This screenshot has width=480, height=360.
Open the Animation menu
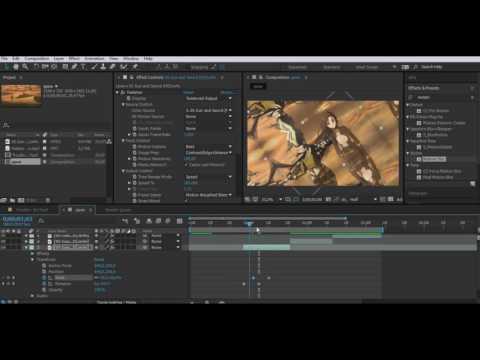(x=94, y=59)
